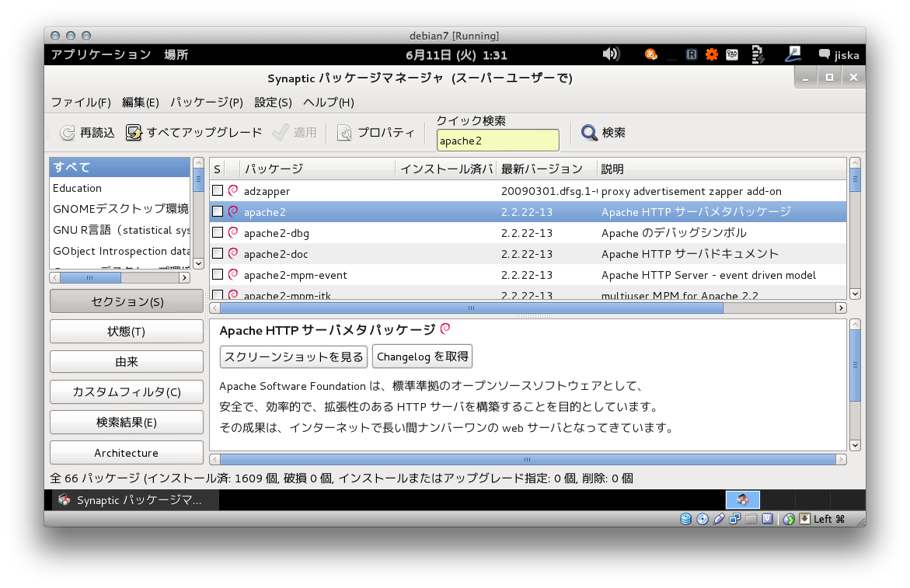
Task: Click the 状態(T) filter button
Action: click(127, 332)
